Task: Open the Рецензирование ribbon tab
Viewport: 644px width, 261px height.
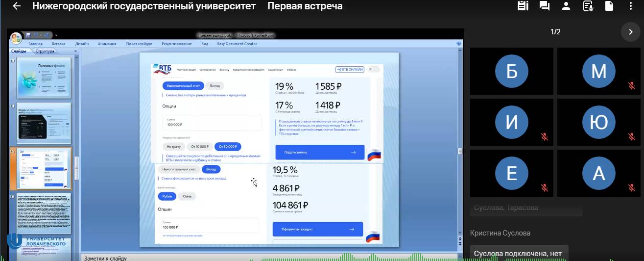Action: click(x=177, y=44)
